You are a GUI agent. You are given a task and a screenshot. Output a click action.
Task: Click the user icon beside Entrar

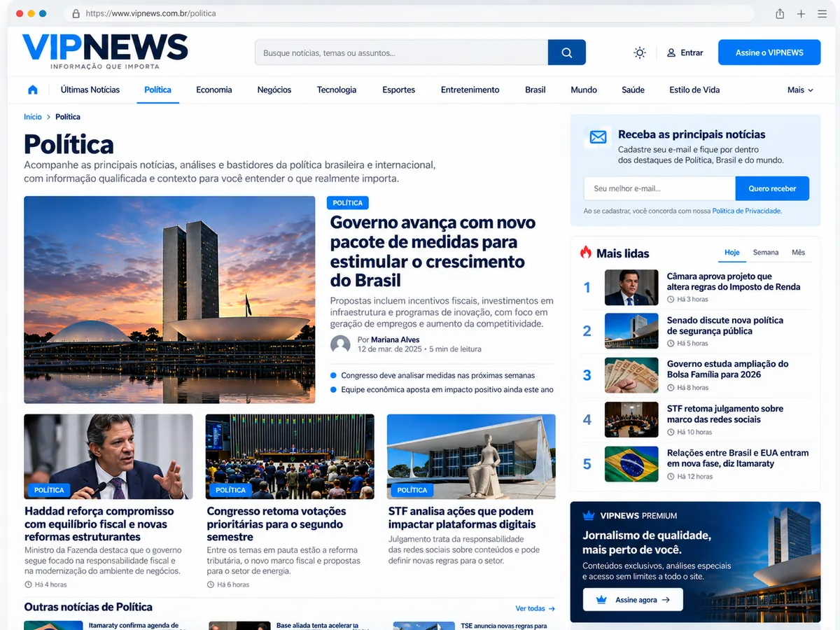pyautogui.click(x=671, y=52)
